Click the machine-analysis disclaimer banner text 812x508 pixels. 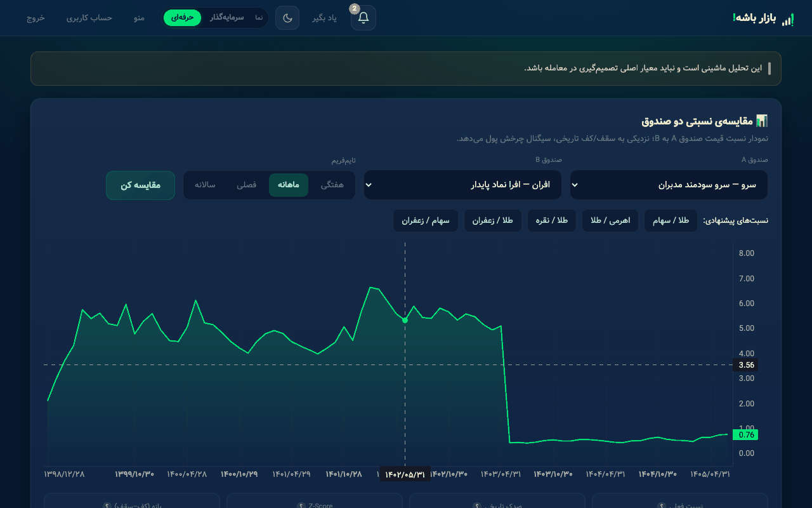click(x=643, y=68)
